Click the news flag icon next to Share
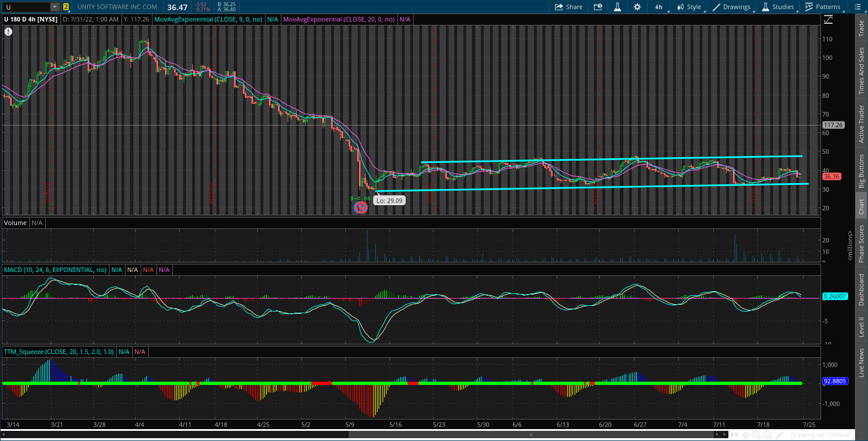This screenshot has height=441, width=868. click(598, 7)
